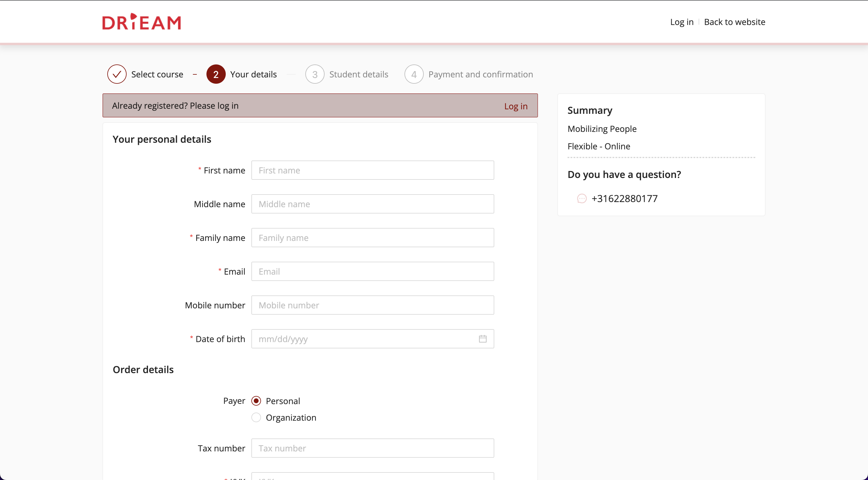Image resolution: width=868 pixels, height=480 pixels.
Task: Focus the Family name input field
Action: (x=373, y=238)
